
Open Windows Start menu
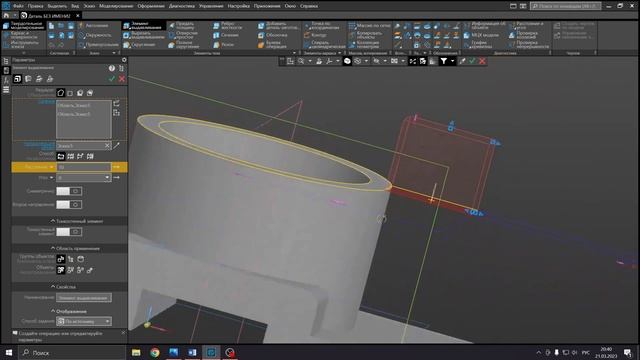tap(9, 352)
